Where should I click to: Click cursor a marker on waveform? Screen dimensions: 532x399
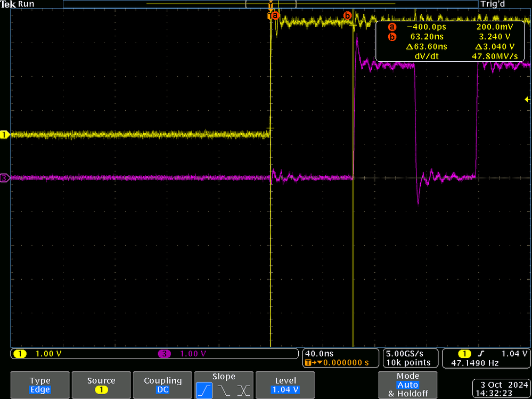[x=275, y=15]
